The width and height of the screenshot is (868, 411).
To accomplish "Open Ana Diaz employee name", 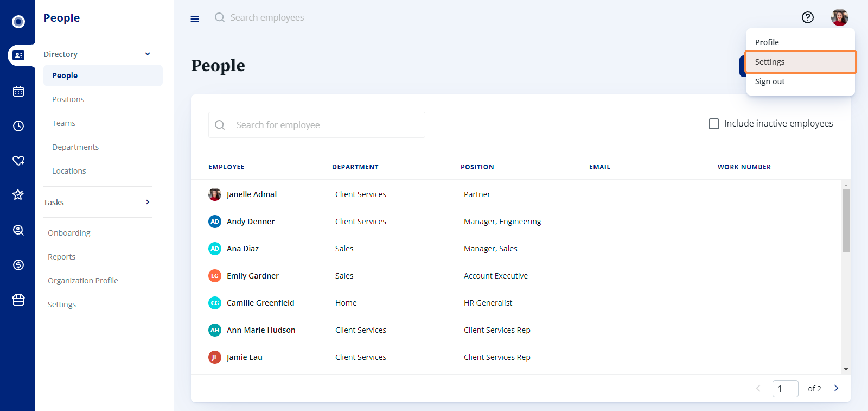I will [242, 248].
